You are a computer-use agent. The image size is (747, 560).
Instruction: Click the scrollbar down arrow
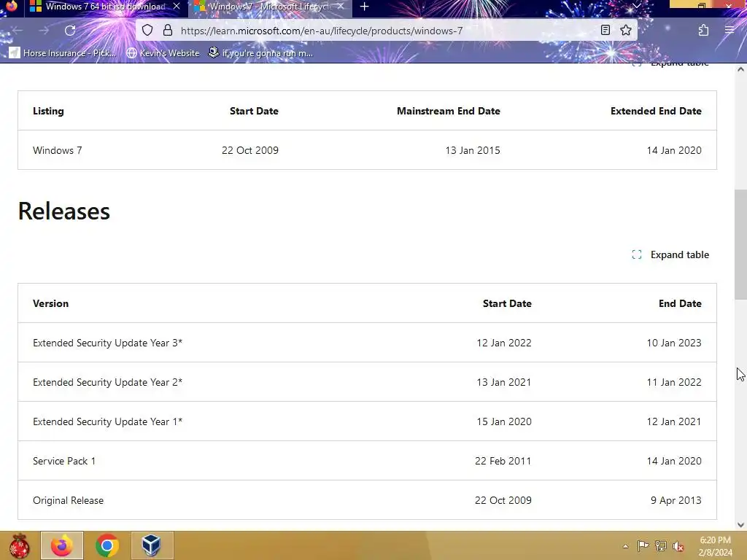tap(740, 525)
